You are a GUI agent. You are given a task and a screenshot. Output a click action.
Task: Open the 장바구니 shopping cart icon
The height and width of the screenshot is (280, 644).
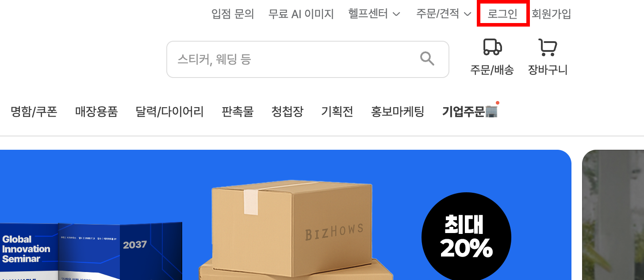[x=548, y=47]
